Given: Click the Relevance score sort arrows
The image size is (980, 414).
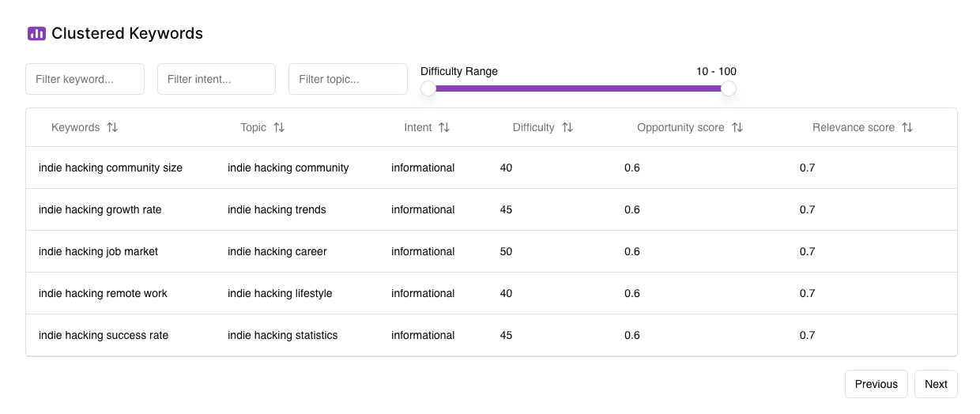Looking at the screenshot, I should coord(907,127).
